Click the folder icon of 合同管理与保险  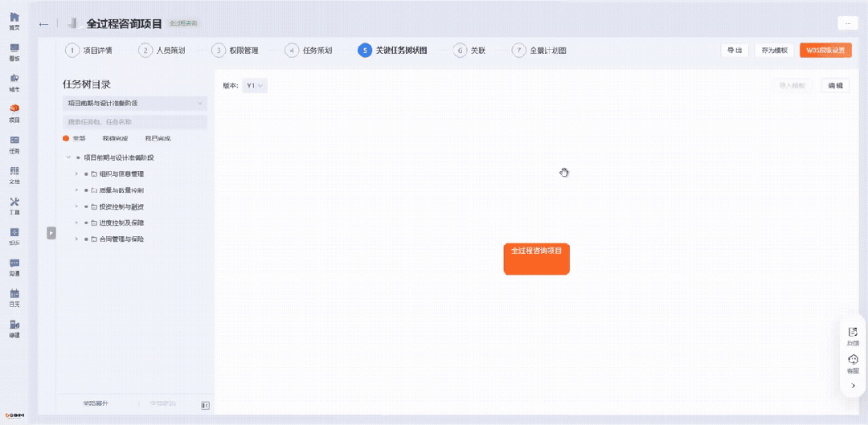[x=94, y=239]
